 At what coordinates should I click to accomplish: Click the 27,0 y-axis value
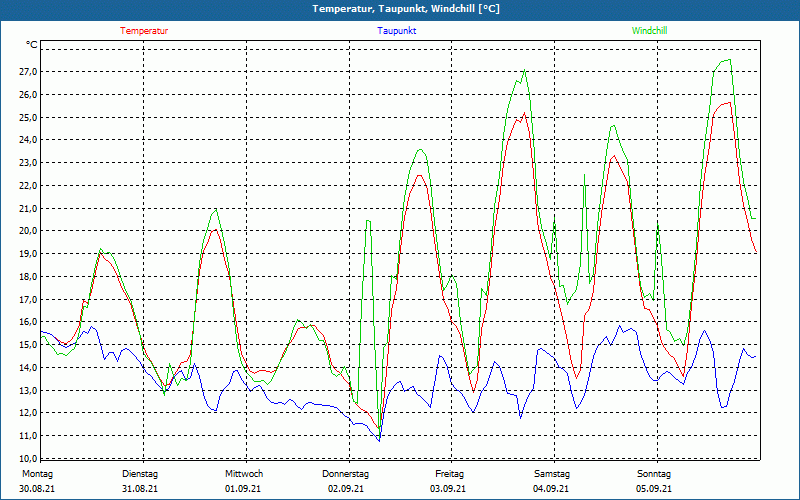(29, 72)
